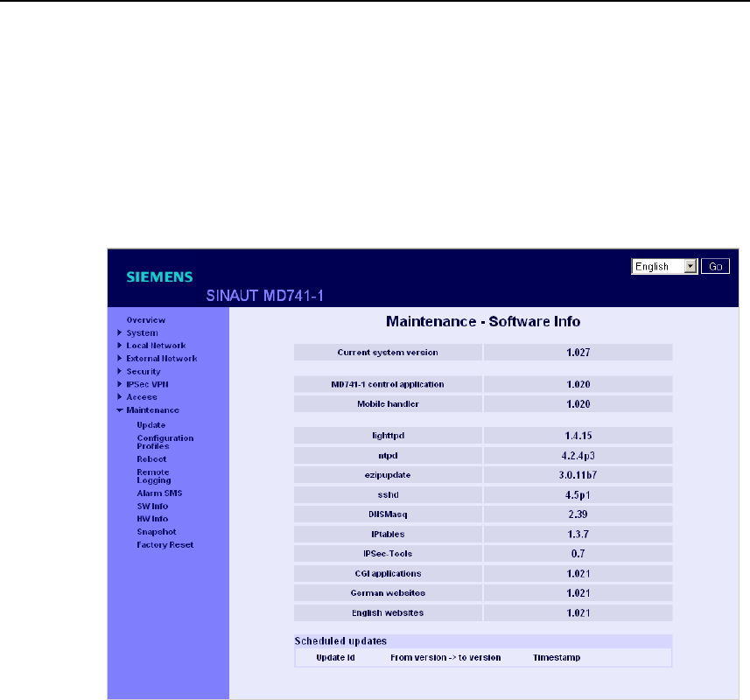Collapse the Maintenance menu arrow

tap(120, 410)
